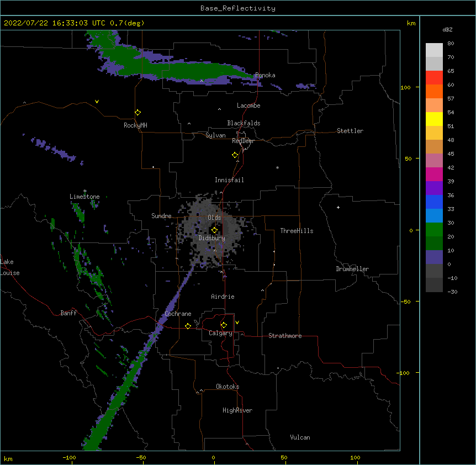Screen dimensions: 476x465
Task: Click the yellow diamond marker above RockyMH
Action: point(137,113)
